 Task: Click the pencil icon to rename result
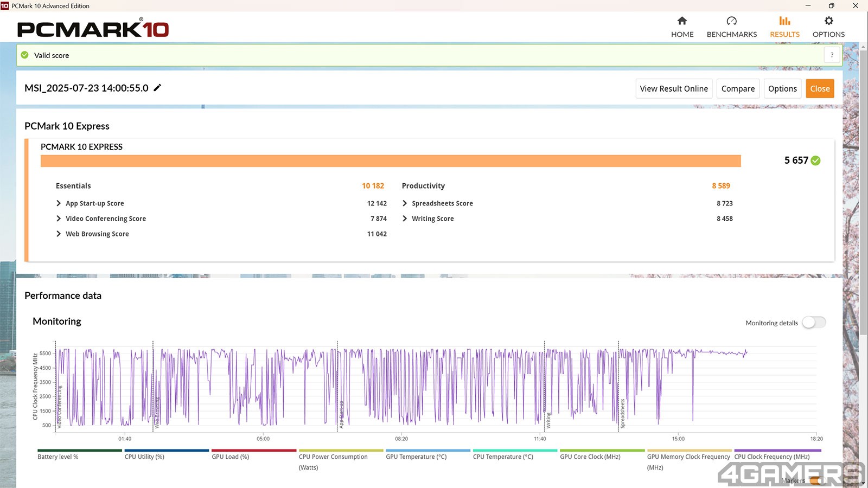[x=157, y=88]
